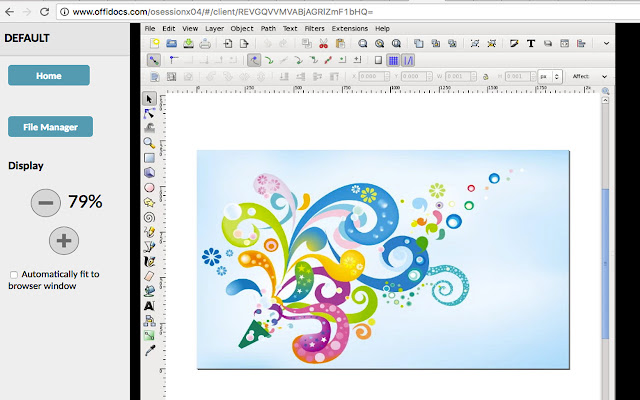Viewport: 640px width, 400px height.
Task: Toggle snap to guides
Action: click(x=408, y=60)
